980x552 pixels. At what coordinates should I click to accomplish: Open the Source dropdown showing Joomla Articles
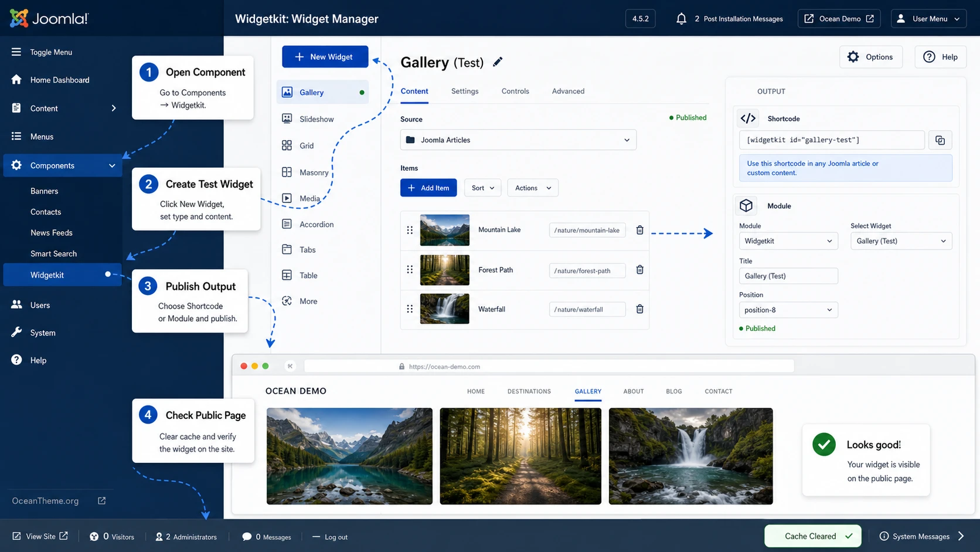tap(518, 140)
